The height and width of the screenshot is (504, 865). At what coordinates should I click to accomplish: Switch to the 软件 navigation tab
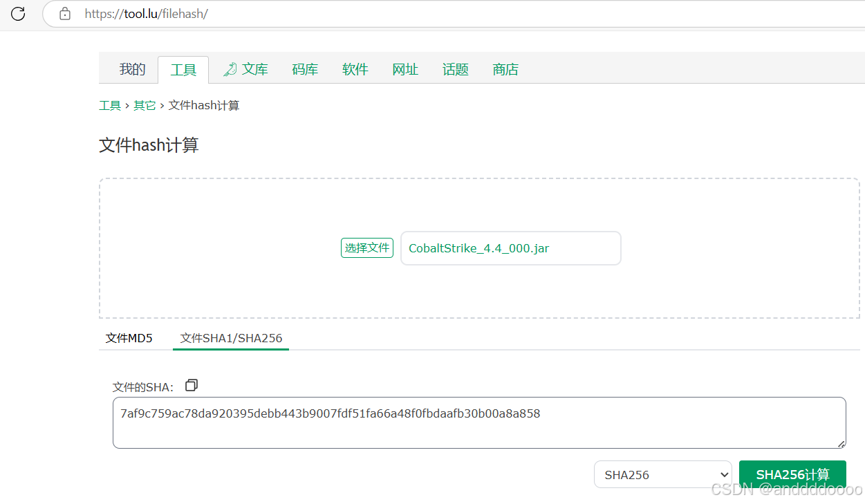pos(355,69)
